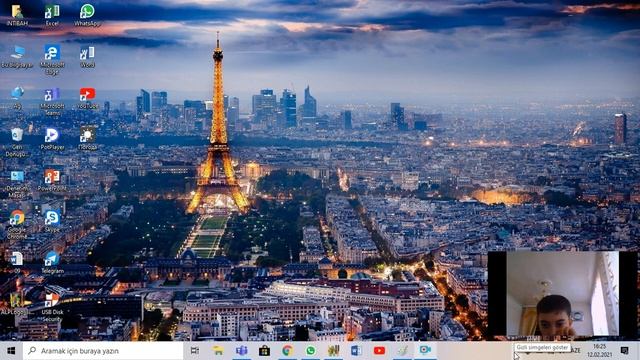Select the Bu Bilgisayar desktop icon

[x=17, y=57]
